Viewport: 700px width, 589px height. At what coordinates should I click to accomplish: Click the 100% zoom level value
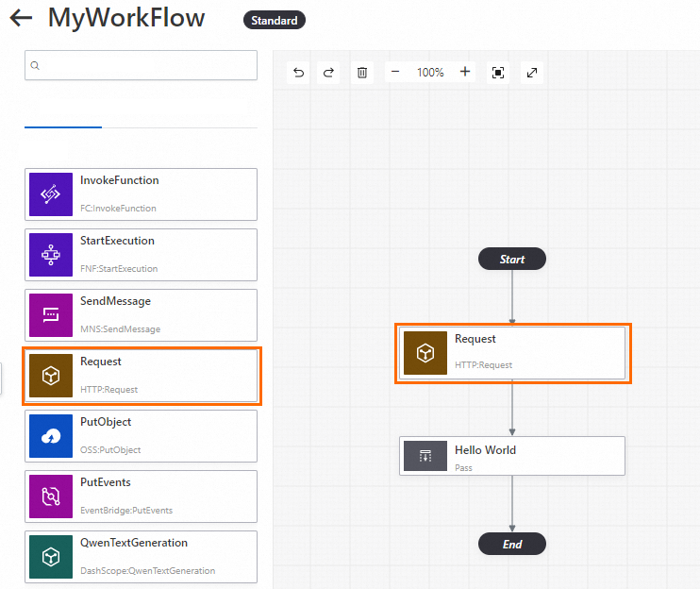click(x=430, y=73)
